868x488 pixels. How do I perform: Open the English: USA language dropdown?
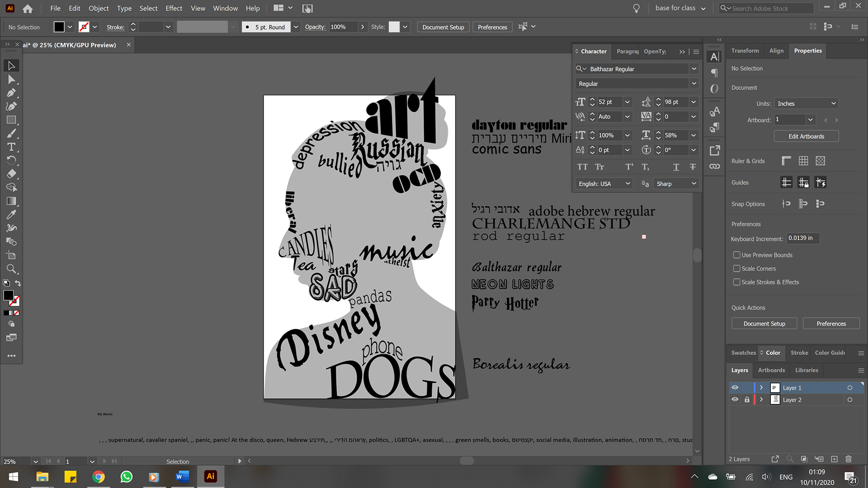tap(604, 183)
